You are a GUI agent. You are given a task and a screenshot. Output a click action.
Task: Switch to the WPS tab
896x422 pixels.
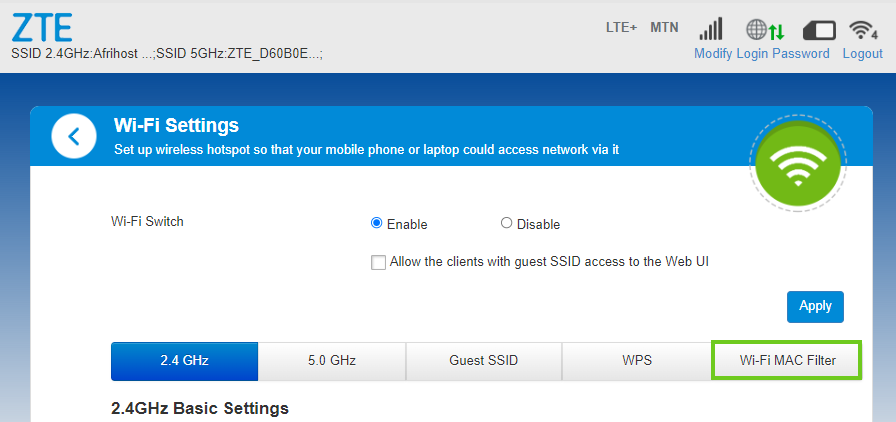pos(635,361)
